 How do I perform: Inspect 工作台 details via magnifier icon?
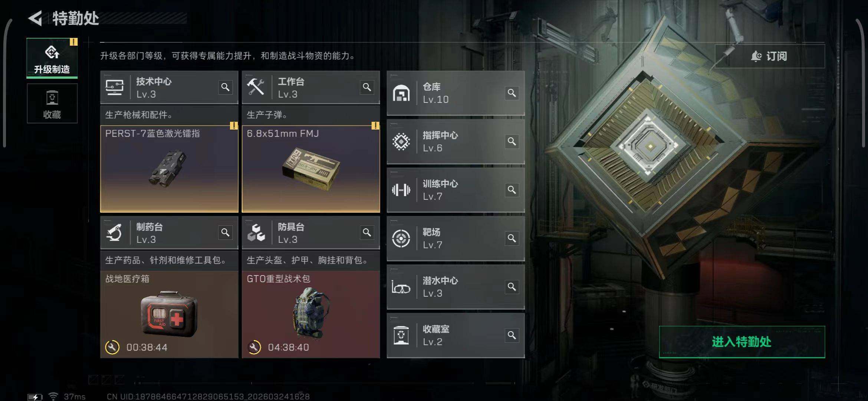point(367,87)
